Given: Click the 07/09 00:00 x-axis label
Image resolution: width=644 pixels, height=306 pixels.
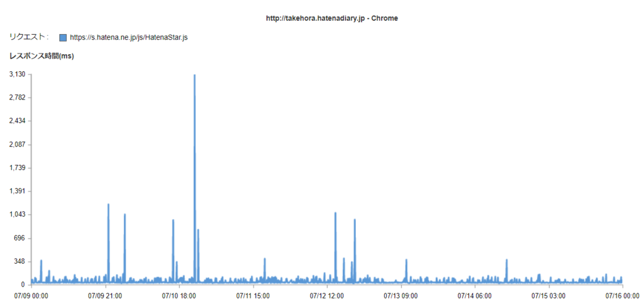Looking at the screenshot, I should click(31, 296).
